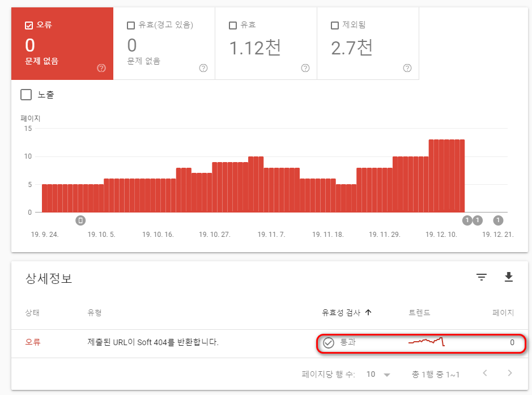Screen dimensions: 532x395
Task: Open rightmost annotation marker near 19. 12. 21.
Action: (498, 220)
